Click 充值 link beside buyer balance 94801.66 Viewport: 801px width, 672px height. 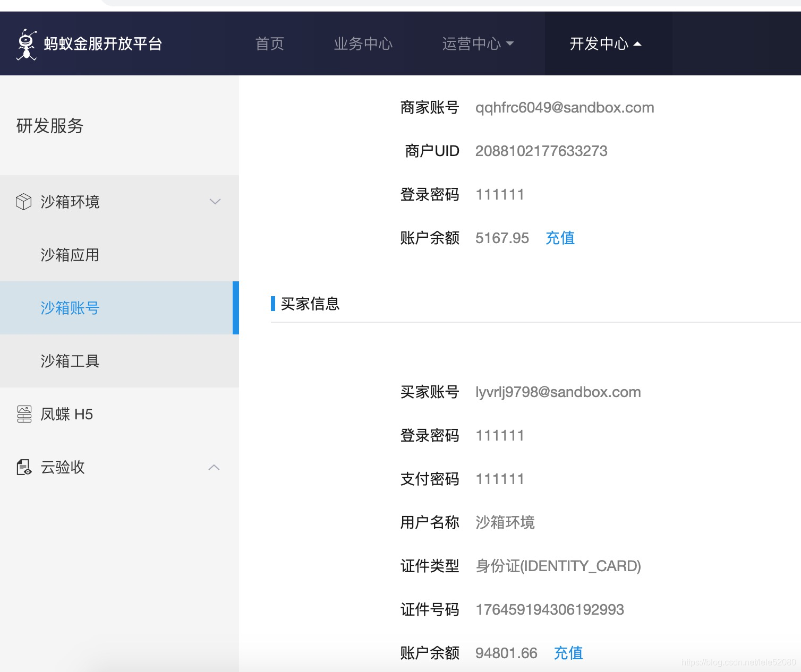tap(568, 653)
